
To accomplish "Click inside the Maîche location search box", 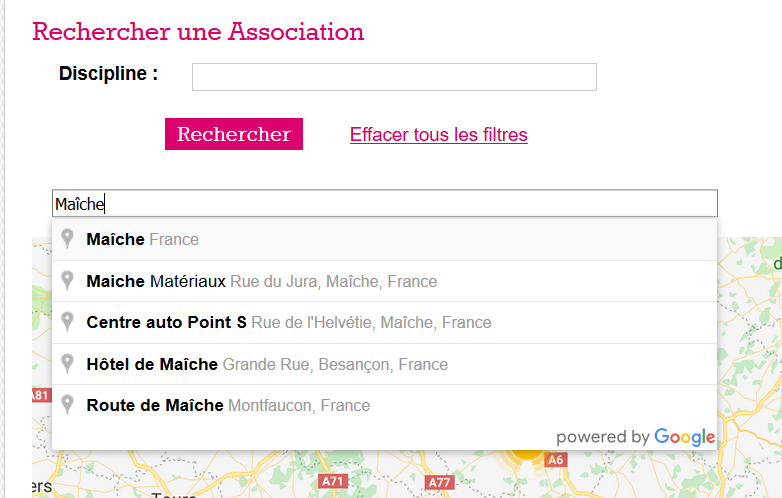I will coord(385,203).
